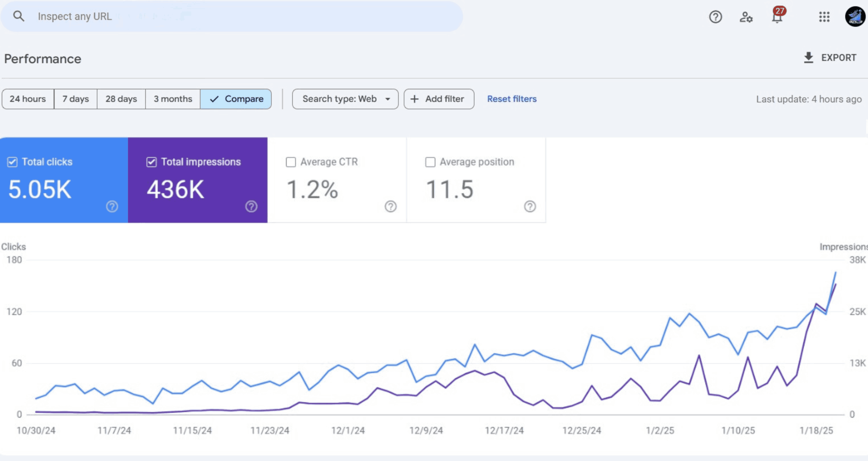This screenshot has height=461, width=868.
Task: Open the account profile avatar
Action: pos(855,17)
